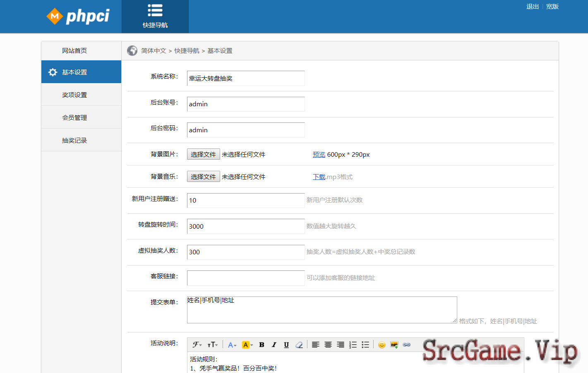The width and height of the screenshot is (588, 373).
Task: Click the eraser clear-formatting icon
Action: pos(299,345)
